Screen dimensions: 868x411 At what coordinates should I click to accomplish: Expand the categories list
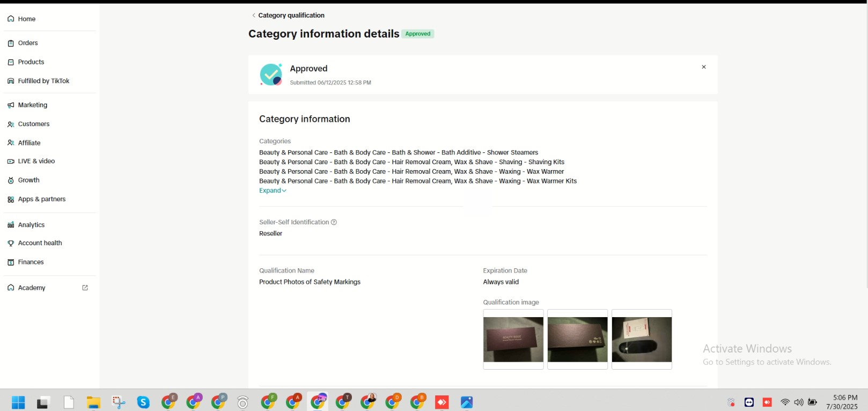click(x=273, y=190)
